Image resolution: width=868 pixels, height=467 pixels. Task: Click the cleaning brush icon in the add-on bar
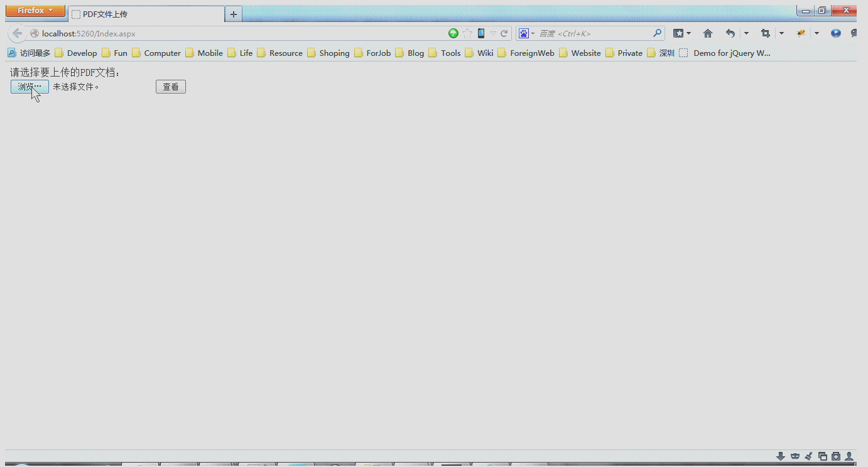tap(809, 456)
